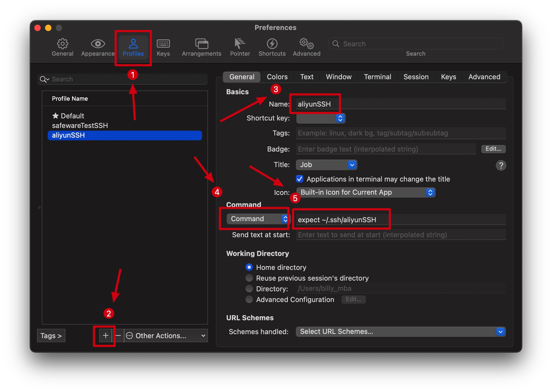Screen dimensions: 552x392
Task: Switch to the Terminal tab
Action: click(x=377, y=77)
